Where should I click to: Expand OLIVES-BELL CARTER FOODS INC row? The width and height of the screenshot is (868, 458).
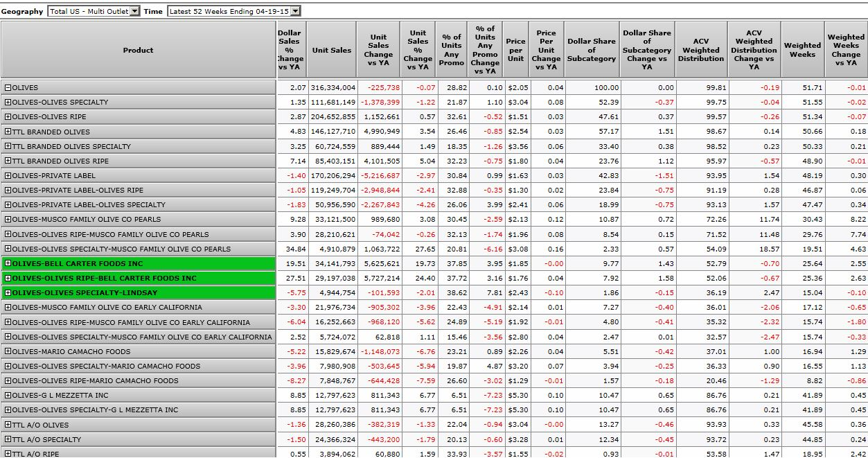coord(8,263)
